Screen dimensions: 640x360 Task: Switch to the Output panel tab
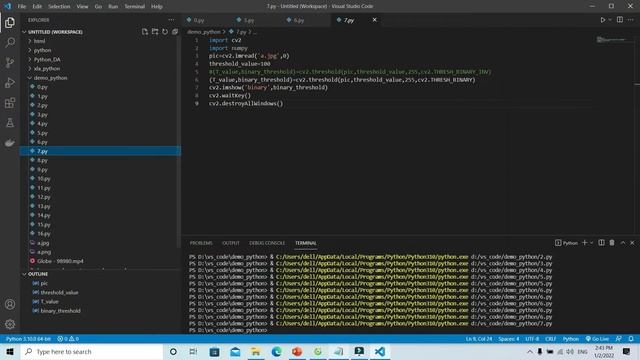[231, 243]
